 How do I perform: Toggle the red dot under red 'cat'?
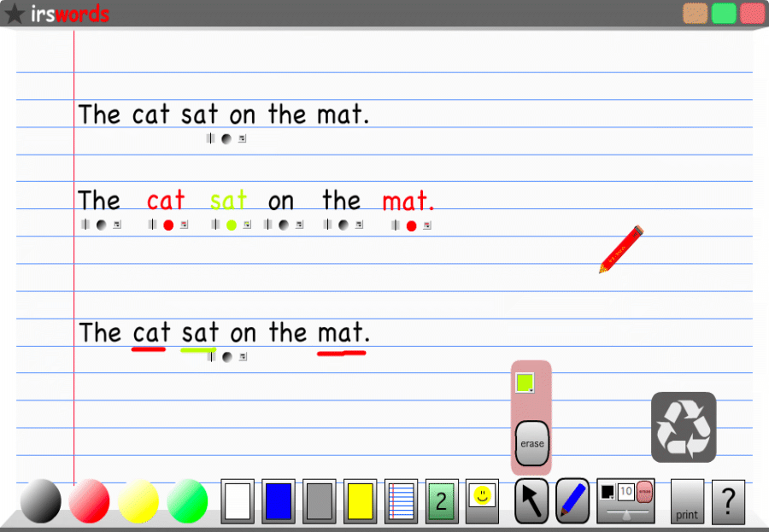click(x=168, y=225)
